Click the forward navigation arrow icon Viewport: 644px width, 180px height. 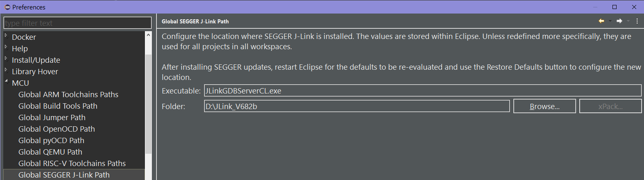[x=619, y=21]
